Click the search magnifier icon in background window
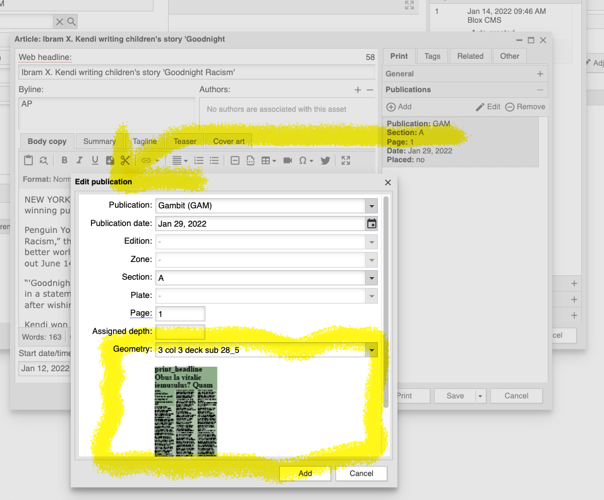This screenshot has height=500, width=604. (71, 22)
